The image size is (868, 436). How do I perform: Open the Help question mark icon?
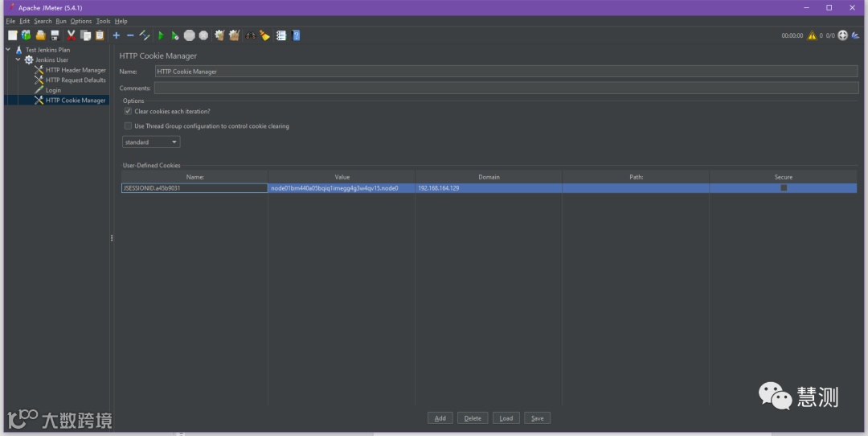pos(296,35)
